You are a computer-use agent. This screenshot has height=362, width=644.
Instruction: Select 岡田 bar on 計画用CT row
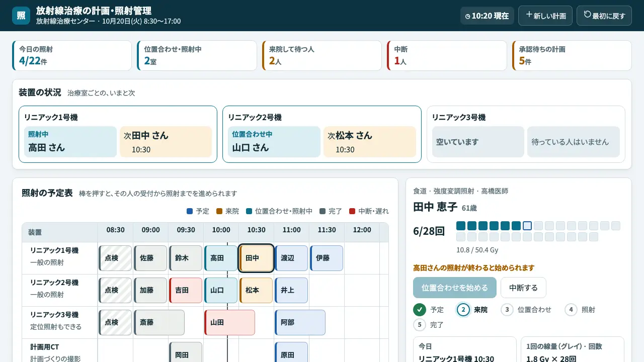tap(186, 352)
